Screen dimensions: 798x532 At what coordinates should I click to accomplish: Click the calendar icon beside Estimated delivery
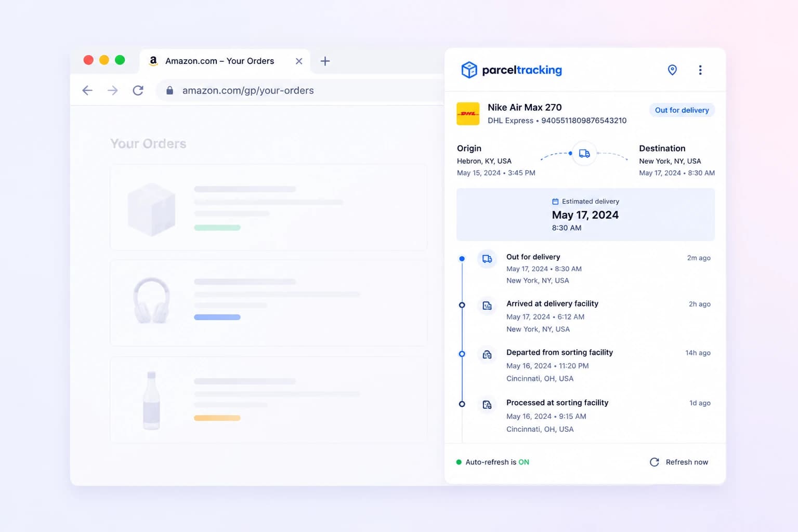click(x=555, y=202)
